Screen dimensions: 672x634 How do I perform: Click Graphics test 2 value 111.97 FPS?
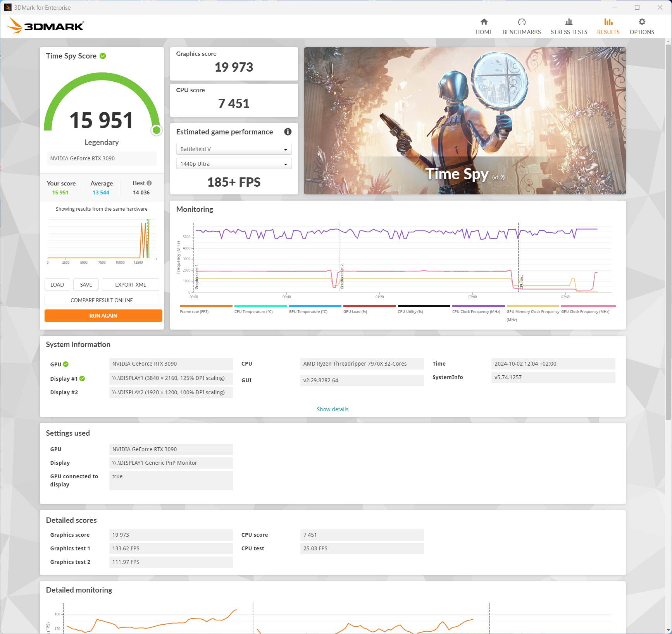point(171,562)
